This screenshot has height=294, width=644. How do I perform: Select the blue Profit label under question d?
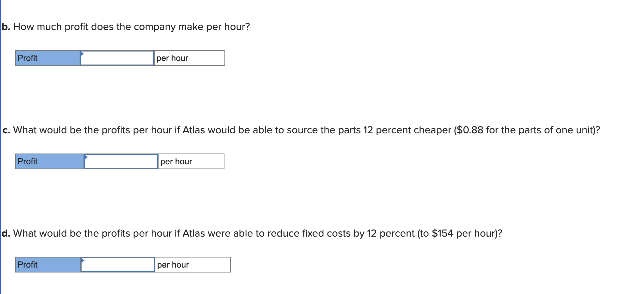(48, 265)
